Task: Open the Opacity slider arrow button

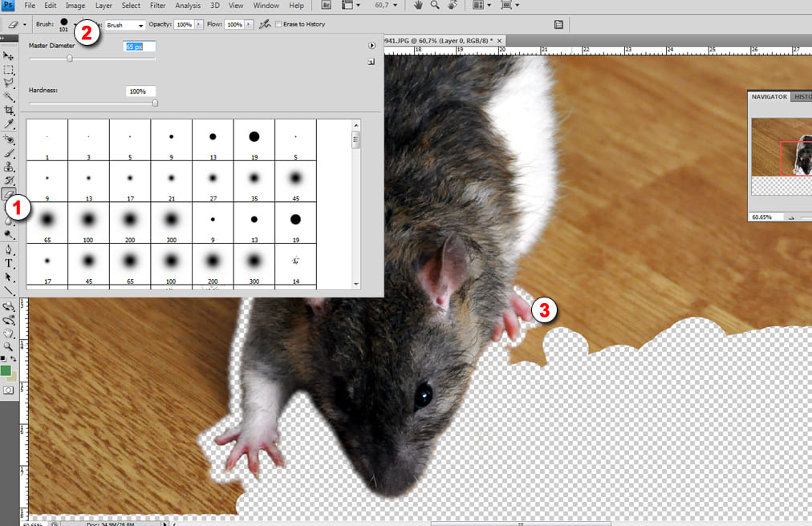Action: tap(197, 25)
